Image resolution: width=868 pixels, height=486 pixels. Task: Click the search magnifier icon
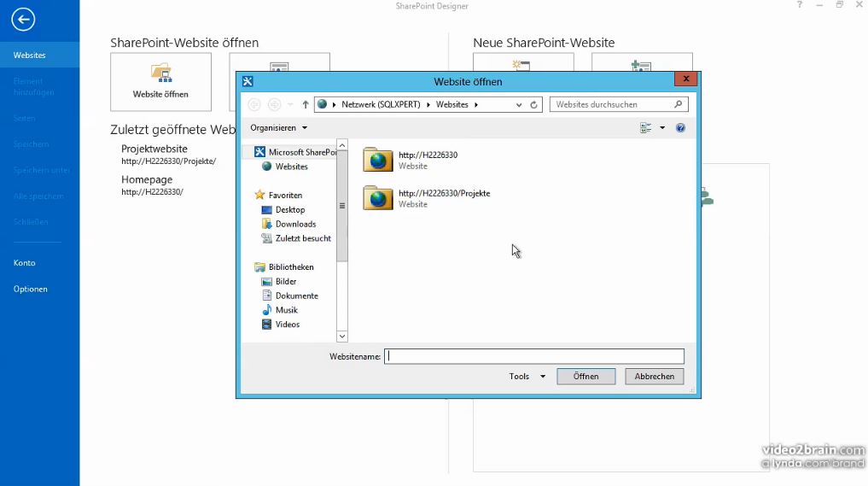679,104
